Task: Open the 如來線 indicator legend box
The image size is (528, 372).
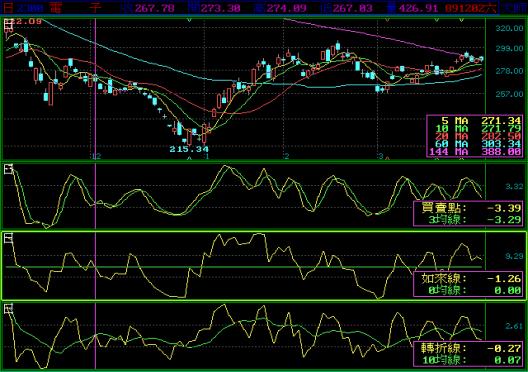Action: tap(468, 284)
